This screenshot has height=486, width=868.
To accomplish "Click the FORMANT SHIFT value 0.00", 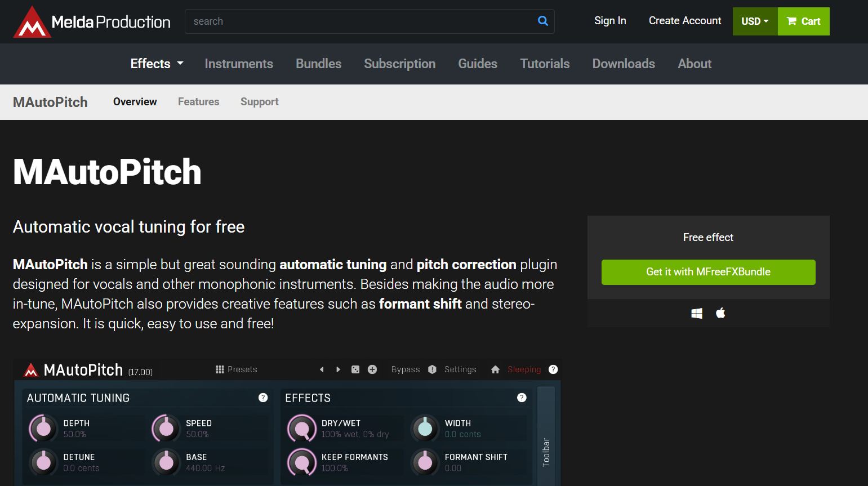I will [x=453, y=468].
